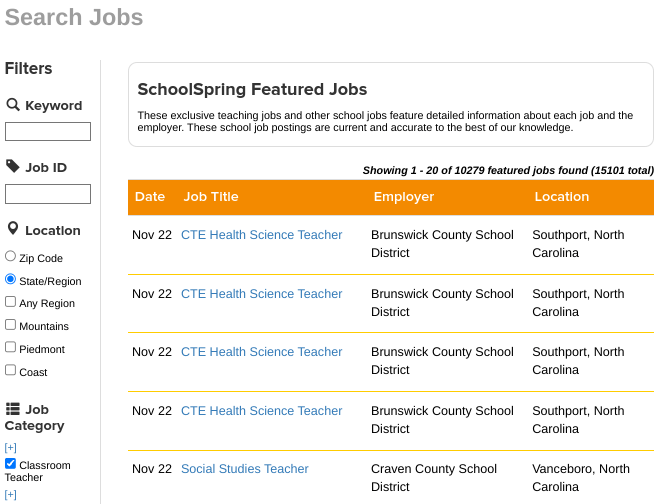Uncheck the Classroom Teacher category
Screen dimensions: 667x504
click(11, 464)
